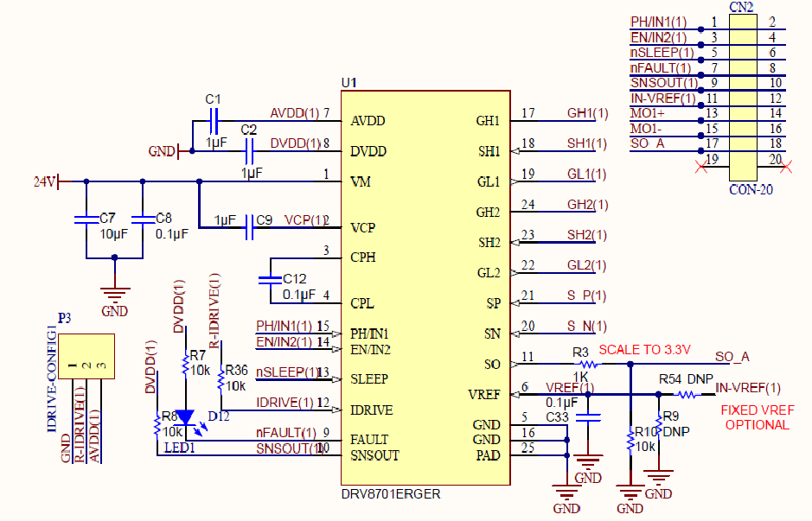Click the GL1(1) net label

[586, 174]
